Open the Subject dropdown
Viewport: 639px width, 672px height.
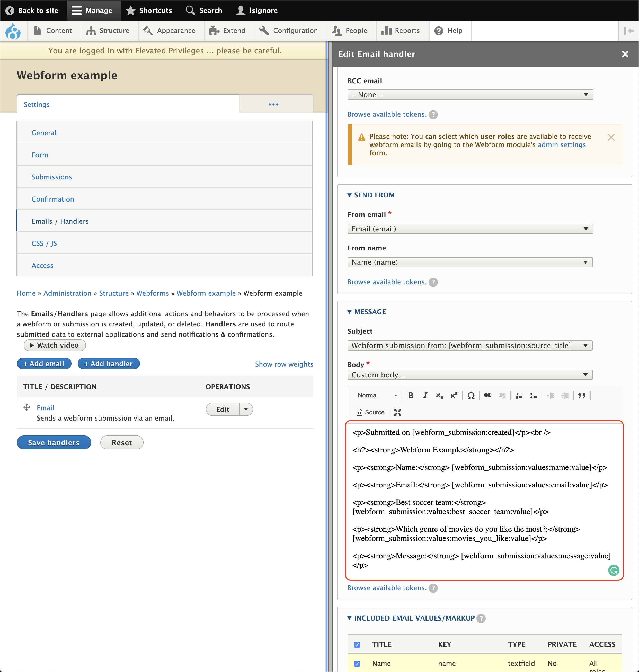(x=470, y=346)
